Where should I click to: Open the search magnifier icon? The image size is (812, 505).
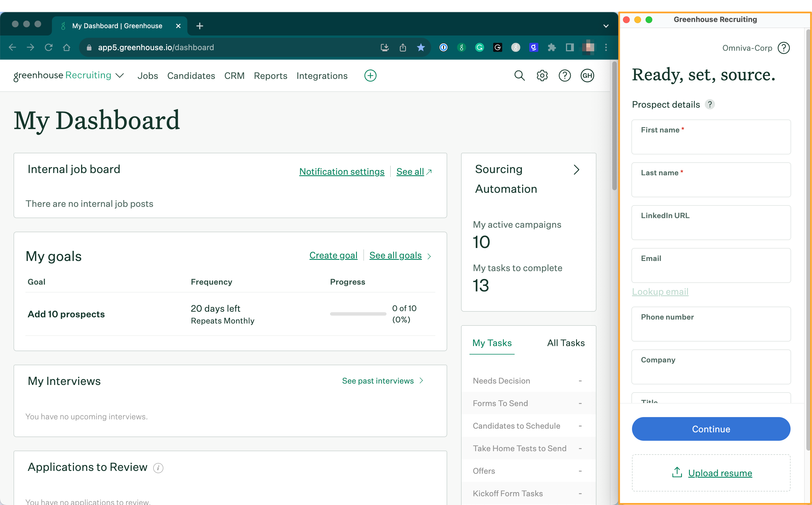519,76
